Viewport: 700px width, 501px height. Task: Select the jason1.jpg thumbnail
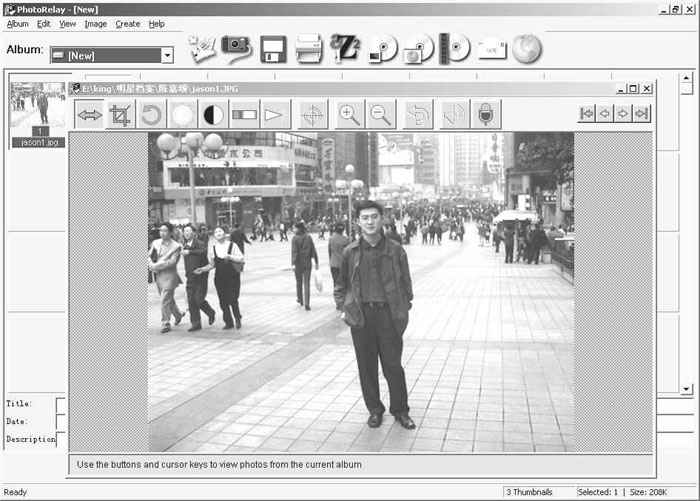point(38,113)
